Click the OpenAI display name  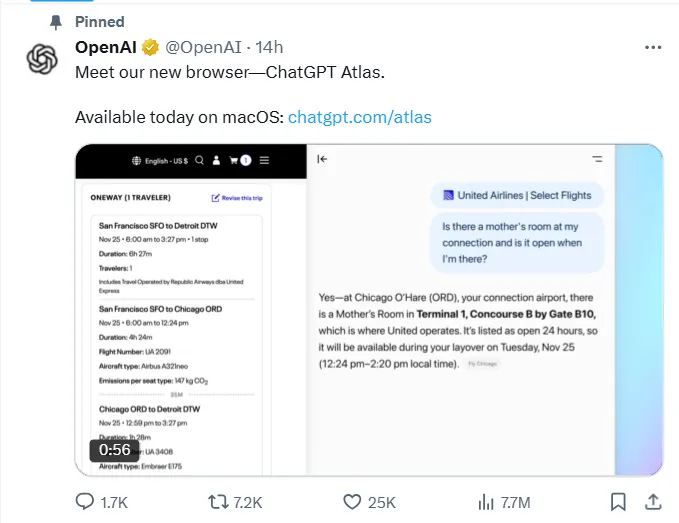click(107, 47)
